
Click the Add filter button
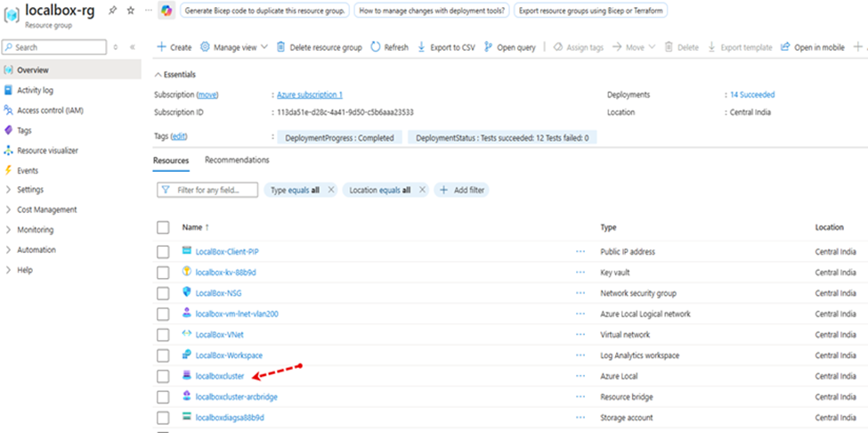click(462, 190)
